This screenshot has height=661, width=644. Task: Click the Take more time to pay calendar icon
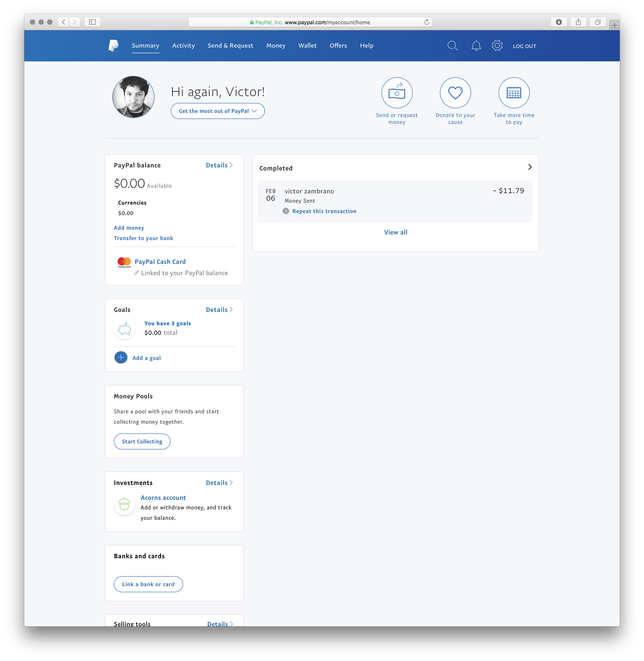coord(514,93)
